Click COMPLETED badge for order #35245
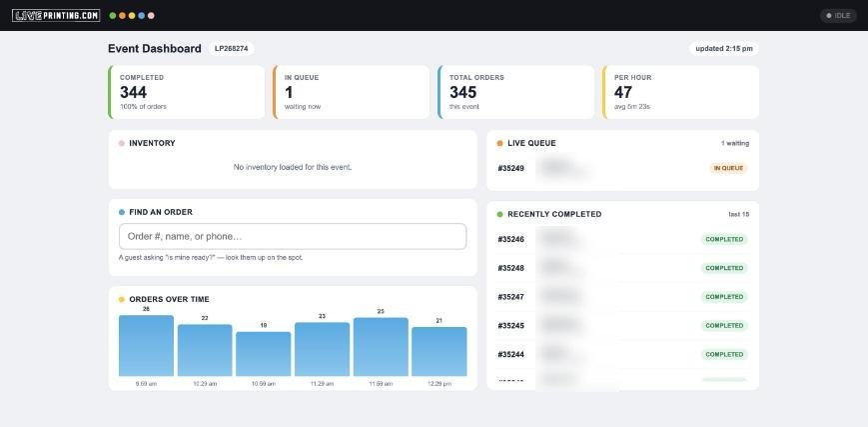The image size is (868, 427). click(724, 326)
